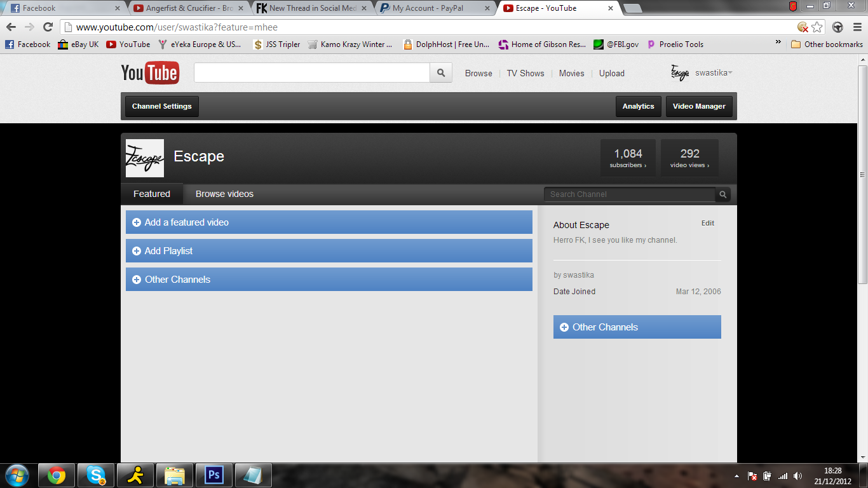Click the Upload link
The width and height of the screenshot is (868, 488).
pos(612,73)
